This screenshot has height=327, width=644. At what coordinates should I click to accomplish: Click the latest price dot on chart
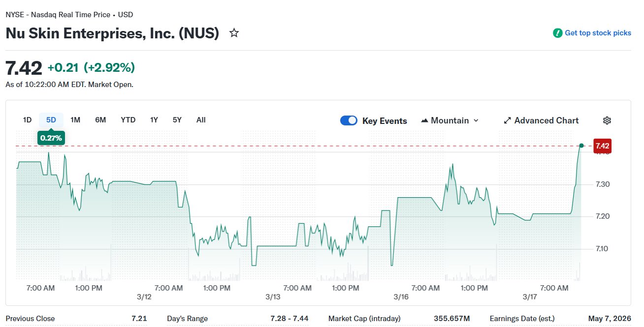pos(581,146)
